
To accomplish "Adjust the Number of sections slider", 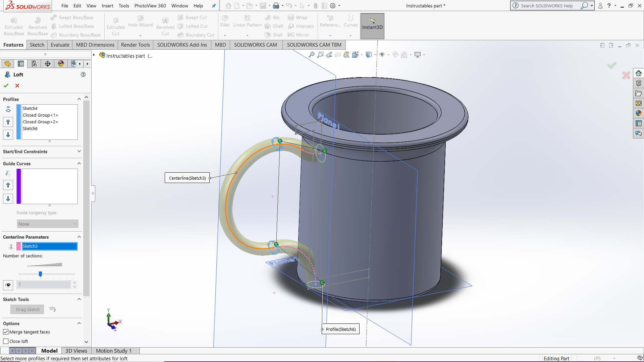I will 40,274.
